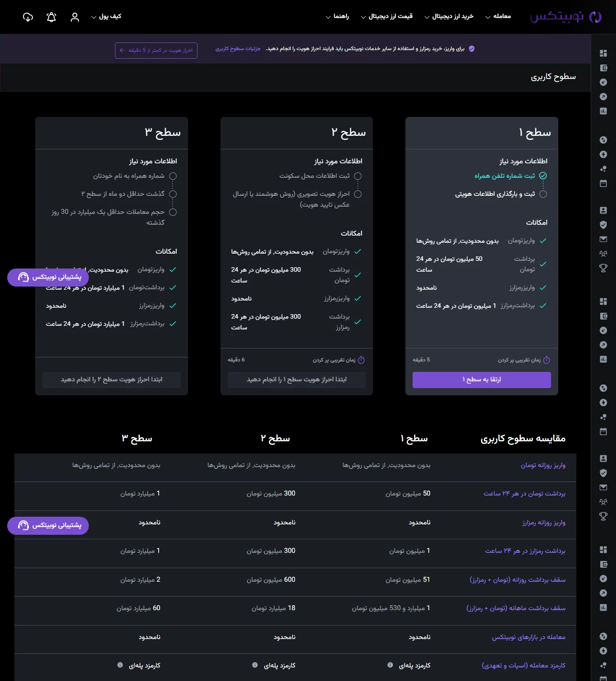
Task: Click '18 میلیارد تومان' table cell
Action: (x=273, y=608)
